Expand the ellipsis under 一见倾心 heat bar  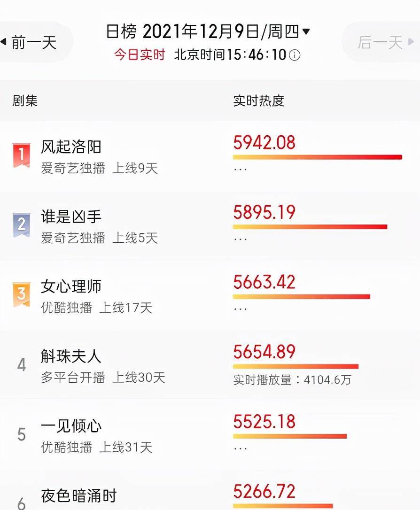tap(240, 448)
